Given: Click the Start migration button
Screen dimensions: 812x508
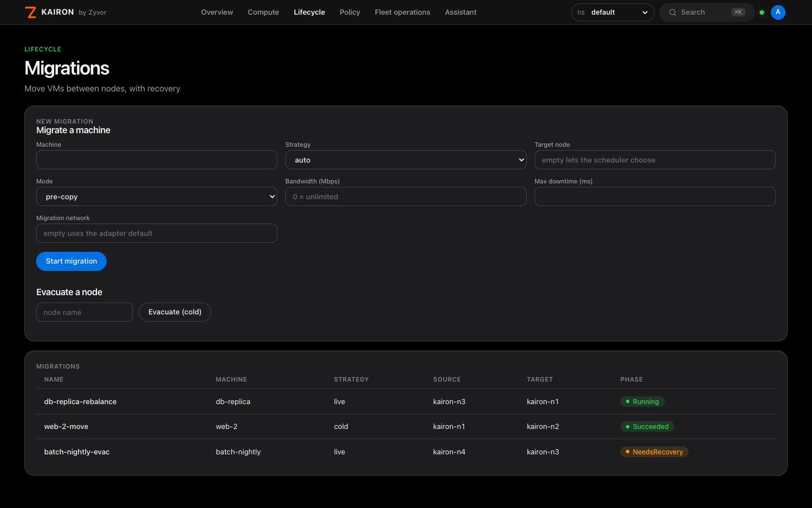Looking at the screenshot, I should 71,261.
